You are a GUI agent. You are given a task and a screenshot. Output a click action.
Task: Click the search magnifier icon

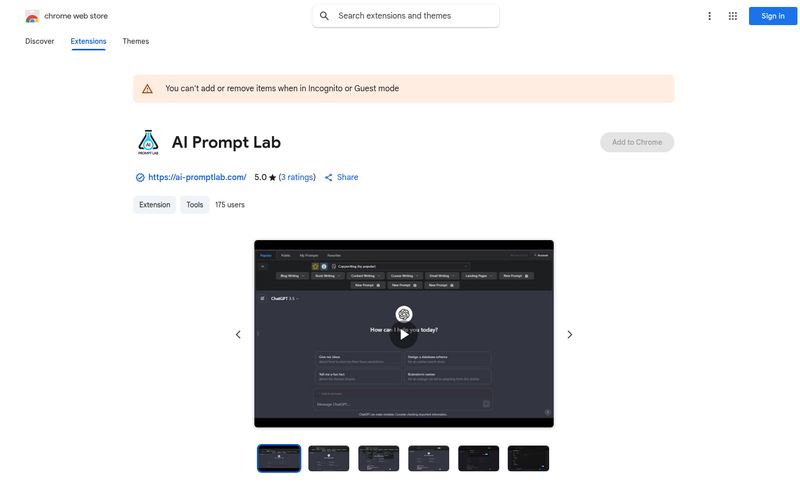(324, 16)
